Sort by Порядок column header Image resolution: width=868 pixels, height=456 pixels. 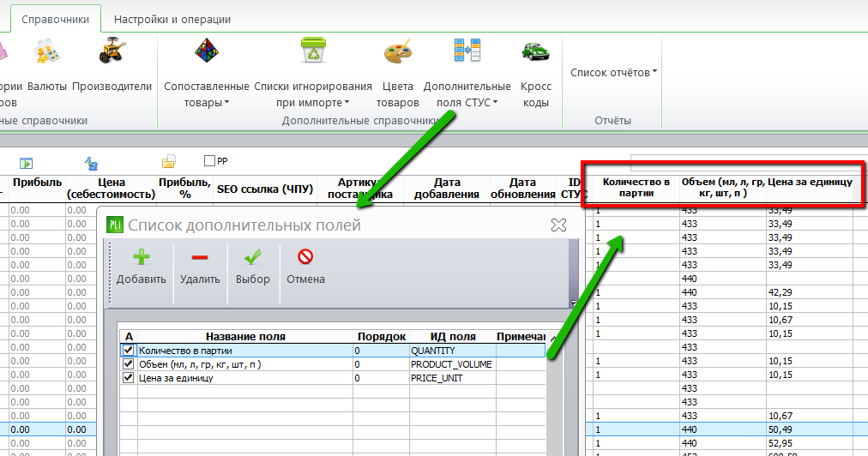(x=382, y=337)
